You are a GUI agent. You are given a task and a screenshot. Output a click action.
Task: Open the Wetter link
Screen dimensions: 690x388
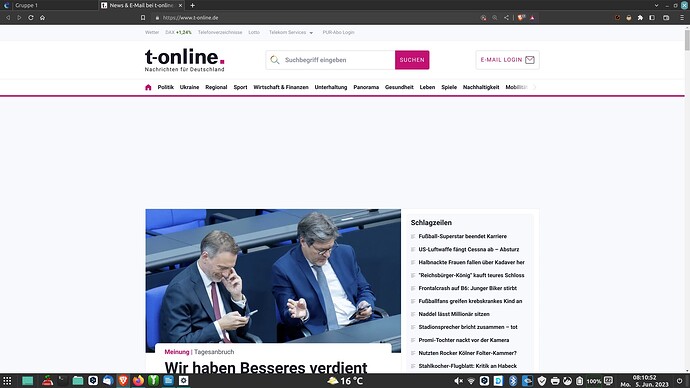point(152,33)
